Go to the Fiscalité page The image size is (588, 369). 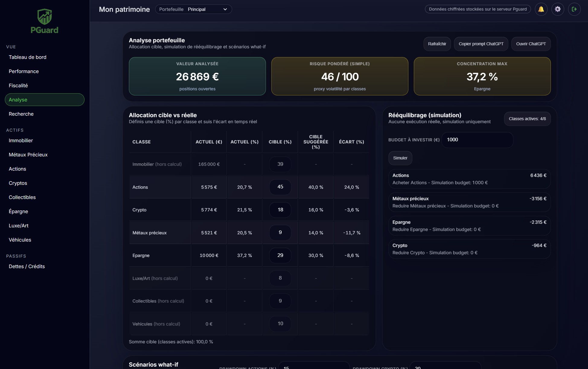point(18,85)
